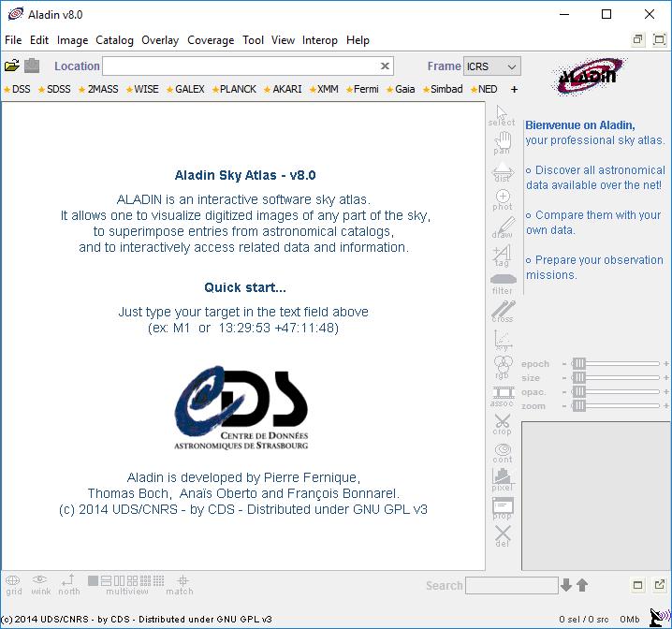Select the draw pencil tool
This screenshot has height=629, width=672.
point(504,227)
